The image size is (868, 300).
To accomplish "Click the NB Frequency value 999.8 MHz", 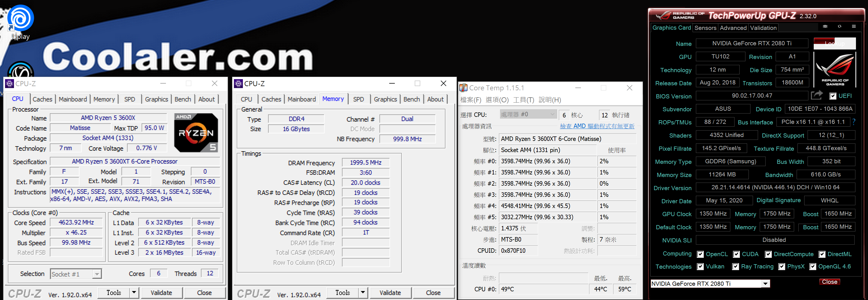I will pos(407,139).
